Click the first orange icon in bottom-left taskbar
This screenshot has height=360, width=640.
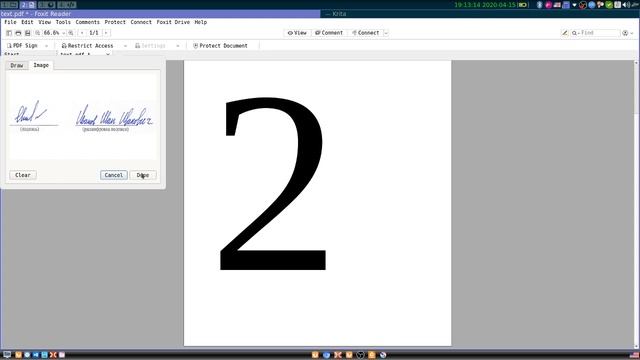pyautogui.click(x=18, y=355)
